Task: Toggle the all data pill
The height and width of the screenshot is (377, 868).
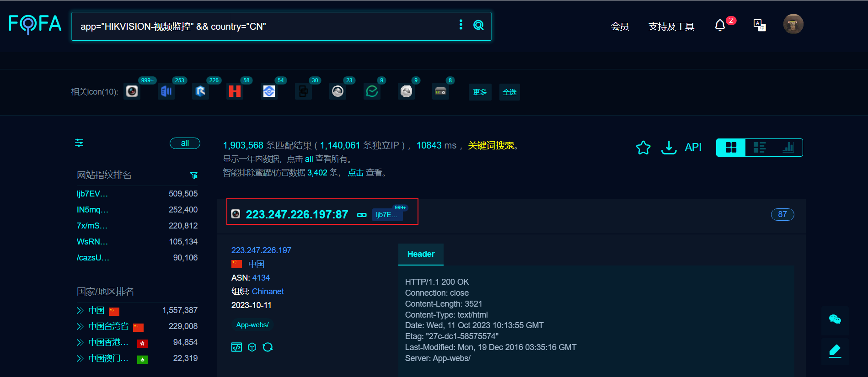Action: pos(185,143)
